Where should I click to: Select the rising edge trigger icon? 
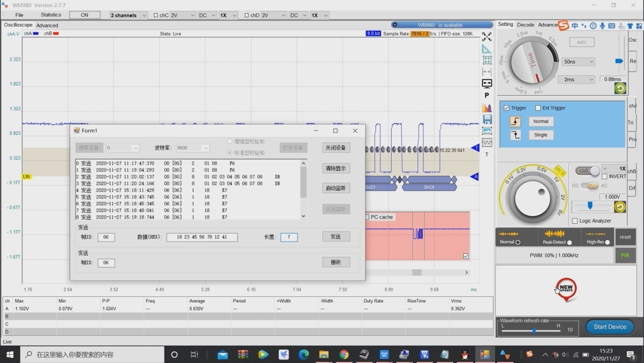tap(516, 122)
